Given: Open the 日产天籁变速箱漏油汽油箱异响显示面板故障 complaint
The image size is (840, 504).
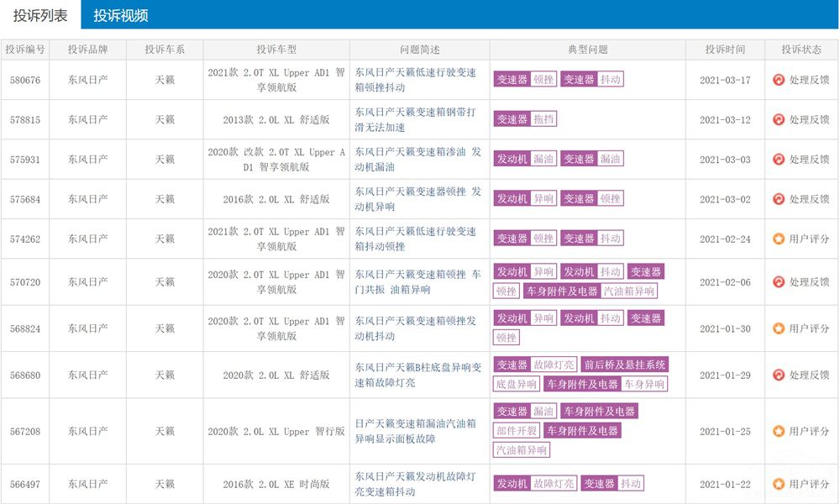Looking at the screenshot, I should (x=416, y=431).
